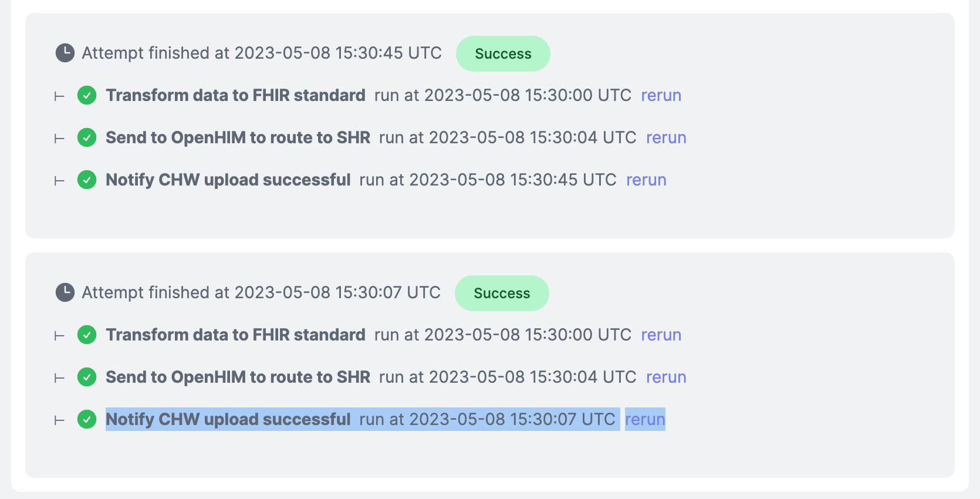Select the green check beside Transform data to FHIR standard
This screenshot has width=980, height=499.
tap(86, 95)
